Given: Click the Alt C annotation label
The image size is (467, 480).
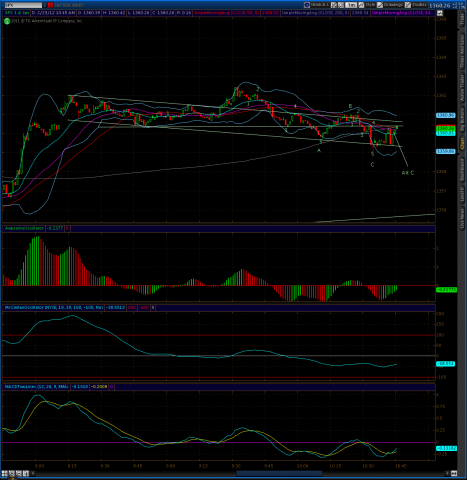Looking at the screenshot, I should coord(408,173).
